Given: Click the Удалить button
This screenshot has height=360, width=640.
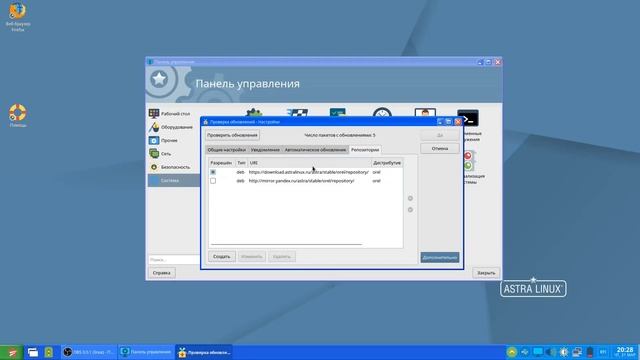Looking at the screenshot, I should pos(282,257).
